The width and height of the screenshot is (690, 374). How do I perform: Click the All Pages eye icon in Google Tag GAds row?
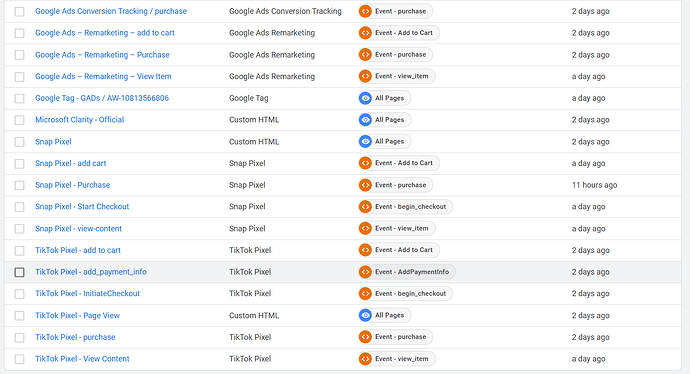365,98
